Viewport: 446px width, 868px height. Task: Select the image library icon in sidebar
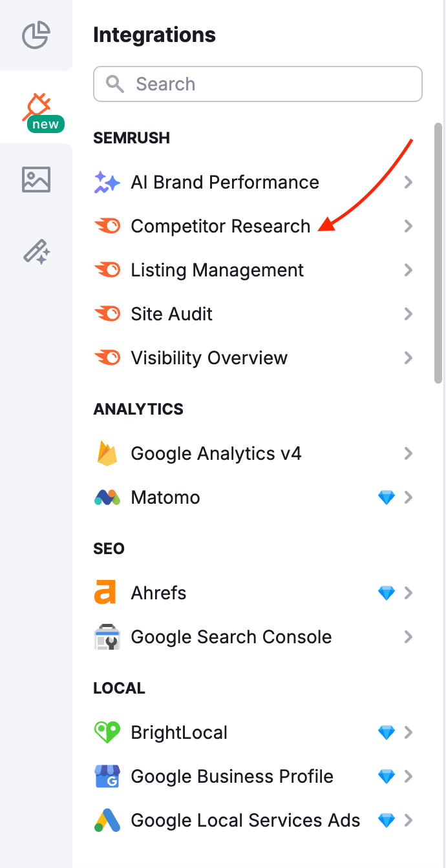(36, 179)
